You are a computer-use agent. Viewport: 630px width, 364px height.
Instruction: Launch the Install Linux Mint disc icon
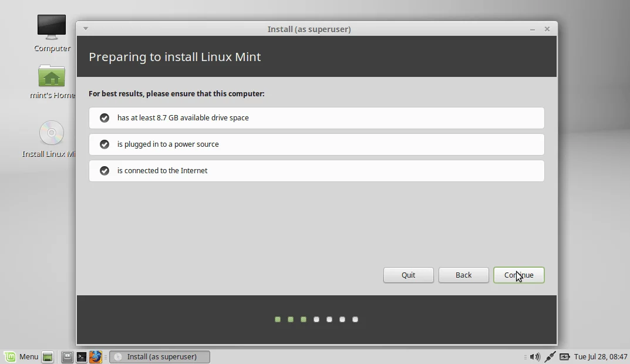[52, 133]
